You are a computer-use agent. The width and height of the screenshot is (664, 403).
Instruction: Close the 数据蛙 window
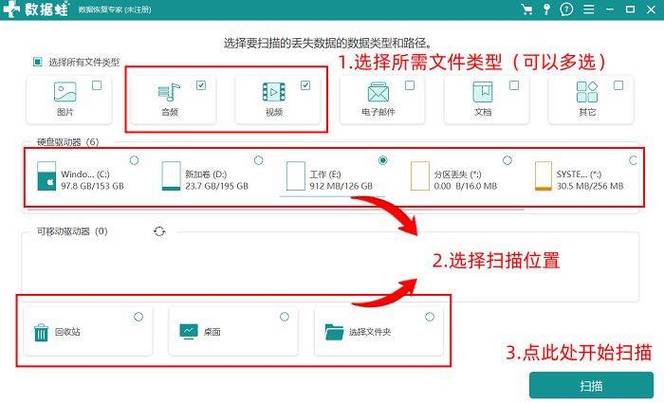pyautogui.click(x=651, y=9)
